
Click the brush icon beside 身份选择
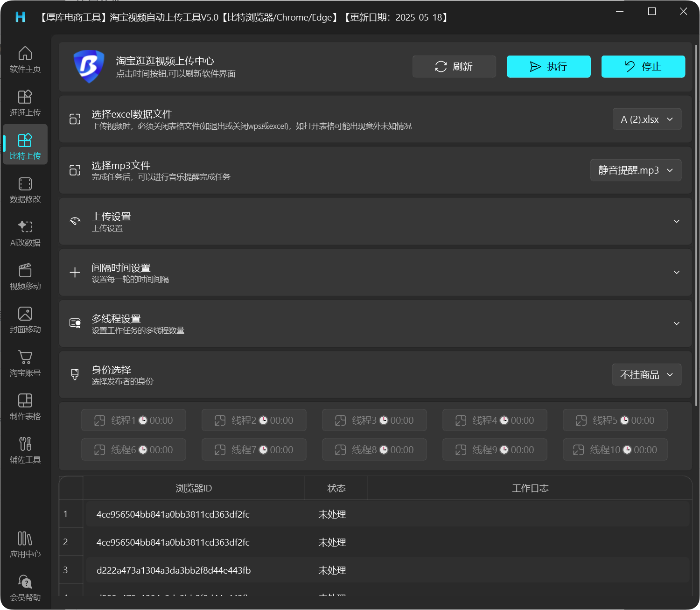(75, 374)
